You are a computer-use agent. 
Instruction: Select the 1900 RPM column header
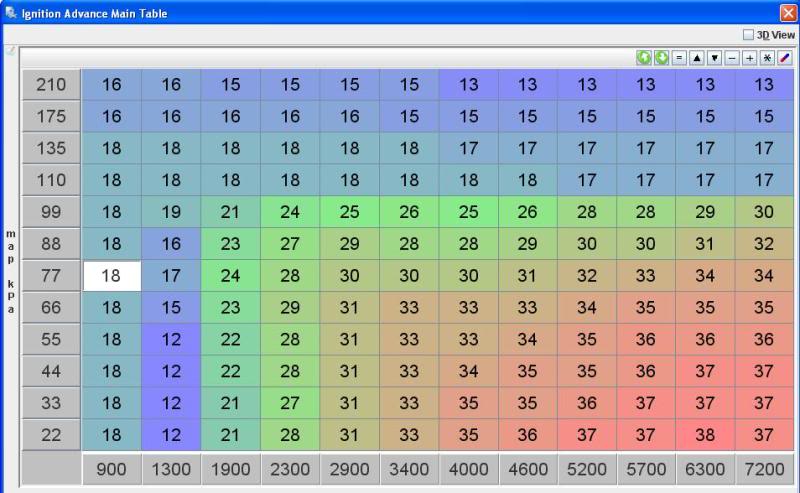231,469
